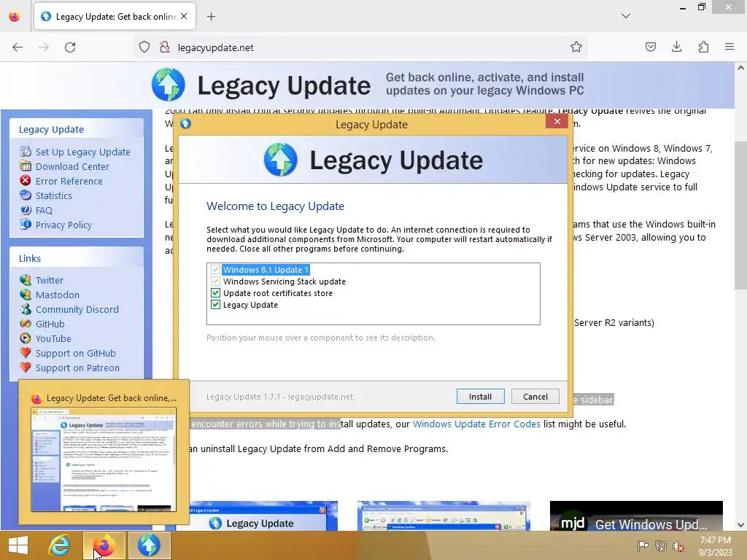Image resolution: width=747 pixels, height=560 pixels.
Task: Open the Twitter link
Action: (x=50, y=281)
